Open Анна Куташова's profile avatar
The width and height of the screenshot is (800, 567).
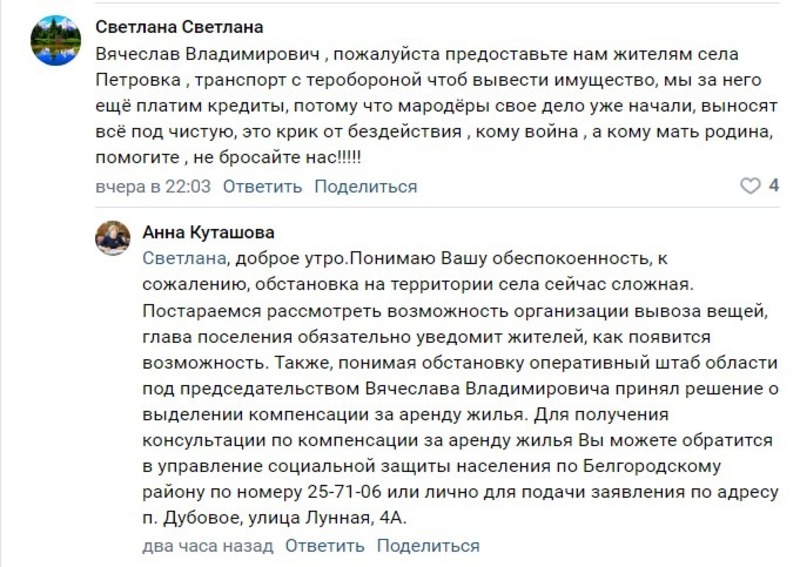(113, 238)
